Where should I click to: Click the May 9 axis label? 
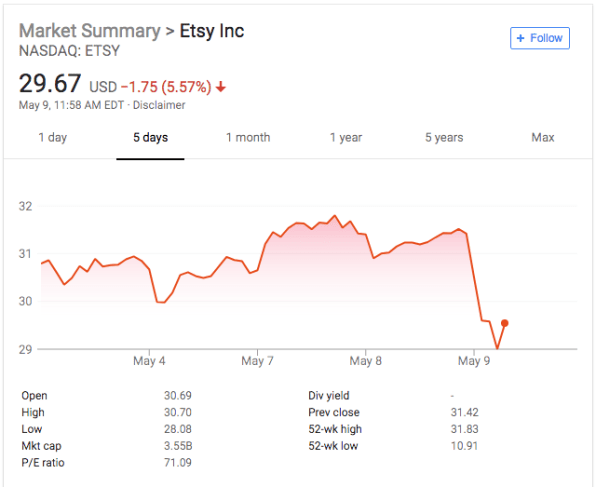[x=474, y=360]
